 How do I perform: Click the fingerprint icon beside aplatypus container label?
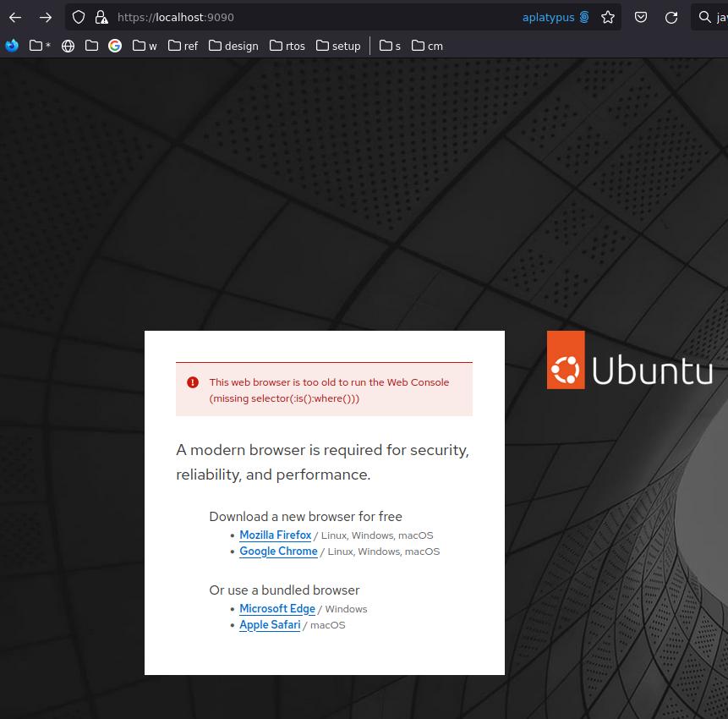point(583,17)
